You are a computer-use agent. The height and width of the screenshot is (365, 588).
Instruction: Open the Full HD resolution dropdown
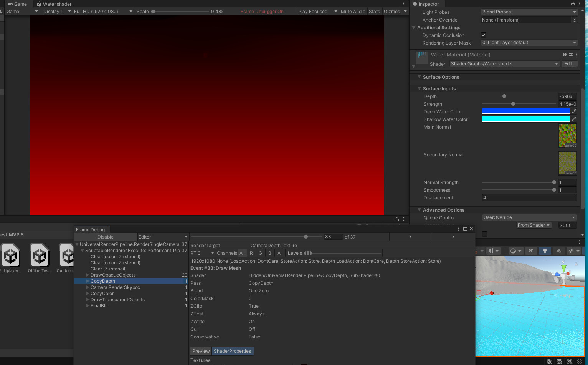click(x=103, y=11)
